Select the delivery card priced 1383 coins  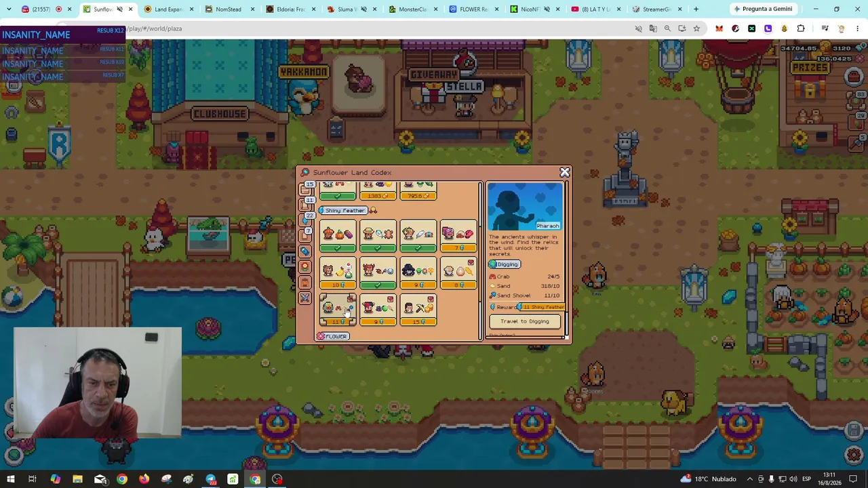coord(378,191)
